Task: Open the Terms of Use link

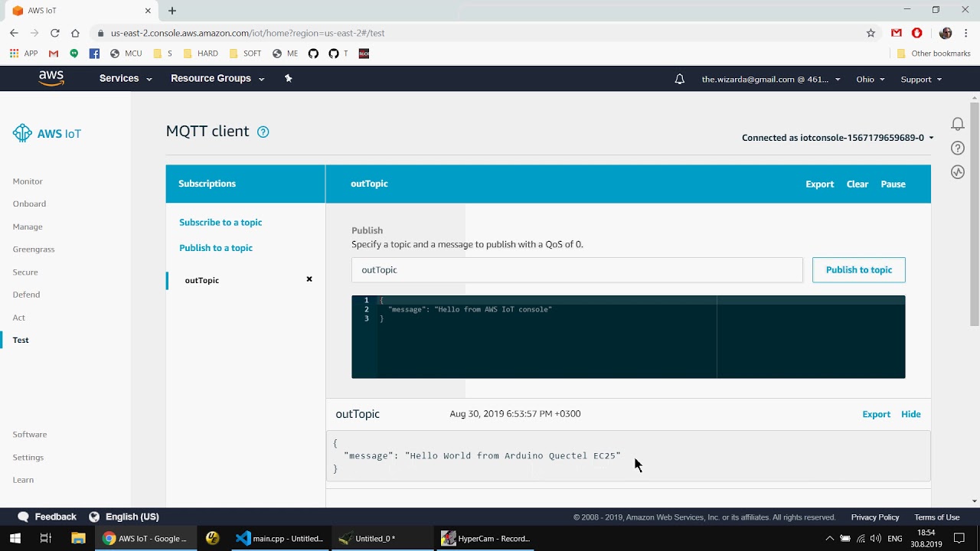Action: point(937,517)
